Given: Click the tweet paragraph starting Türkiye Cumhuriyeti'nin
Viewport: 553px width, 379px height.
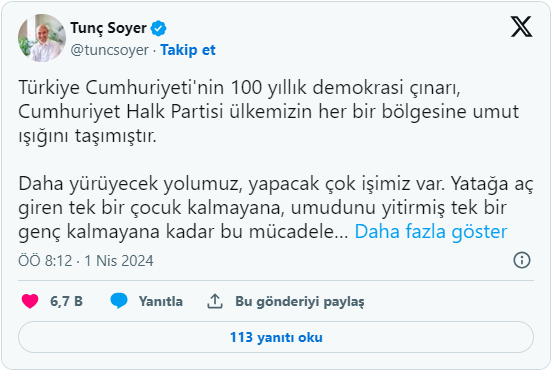Looking at the screenshot, I should [269, 111].
